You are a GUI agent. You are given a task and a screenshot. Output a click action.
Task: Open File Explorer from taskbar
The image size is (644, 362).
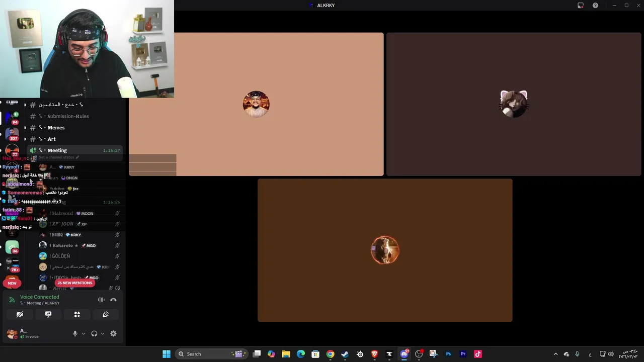click(x=286, y=354)
